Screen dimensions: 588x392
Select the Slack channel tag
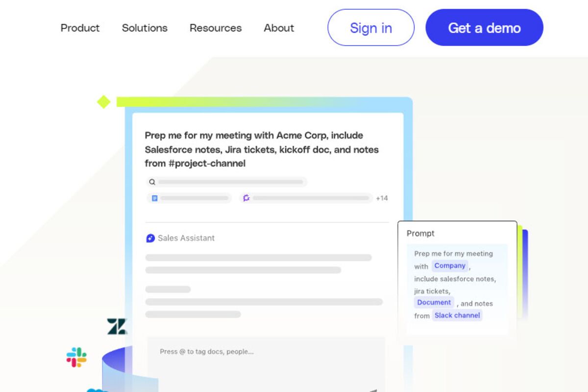457,316
